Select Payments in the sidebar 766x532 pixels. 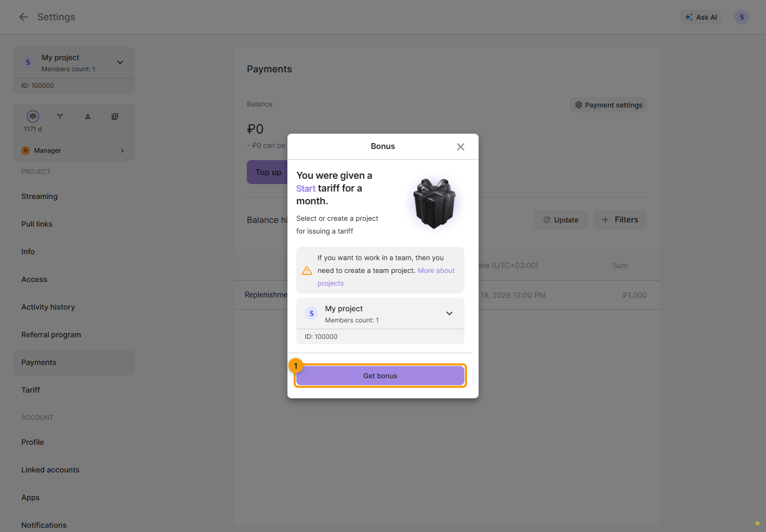pyautogui.click(x=74, y=362)
